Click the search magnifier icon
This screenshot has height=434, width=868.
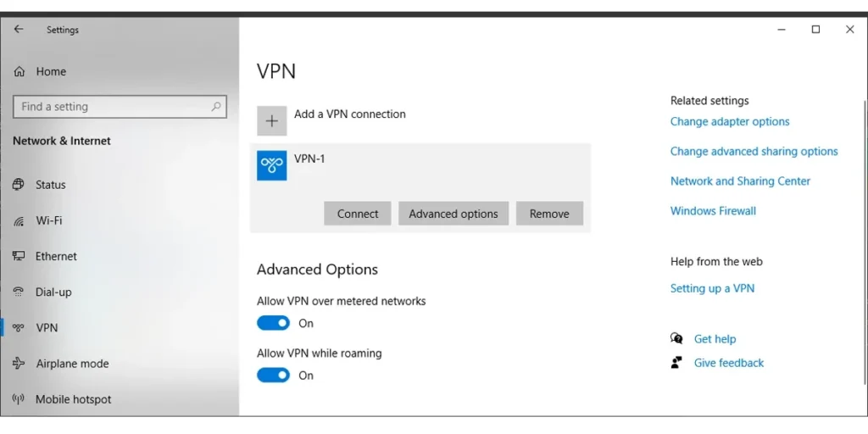click(216, 106)
